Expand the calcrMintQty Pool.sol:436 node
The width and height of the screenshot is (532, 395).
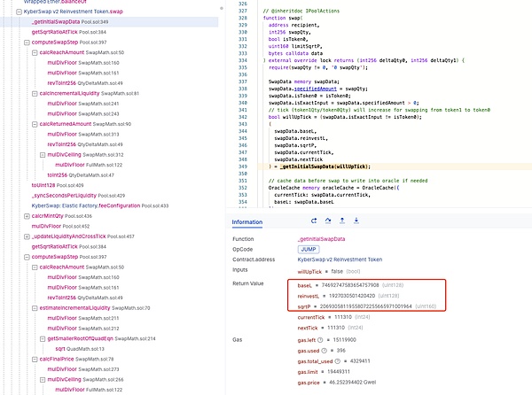tap(25, 216)
